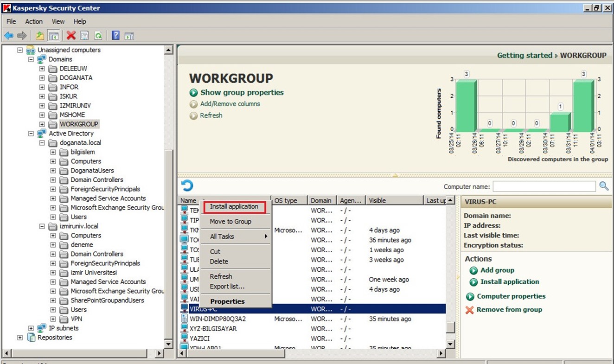614x364 pixels.
Task: Select izmir Universitesi folder in tree
Action: pos(94,273)
